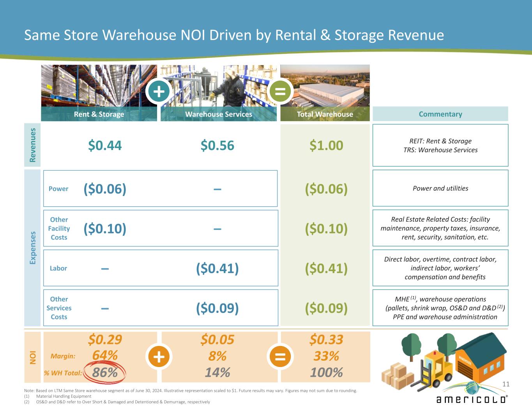This screenshot has width=532, height=411.
Task: Click the Labor expense row label
Action: tap(58, 268)
